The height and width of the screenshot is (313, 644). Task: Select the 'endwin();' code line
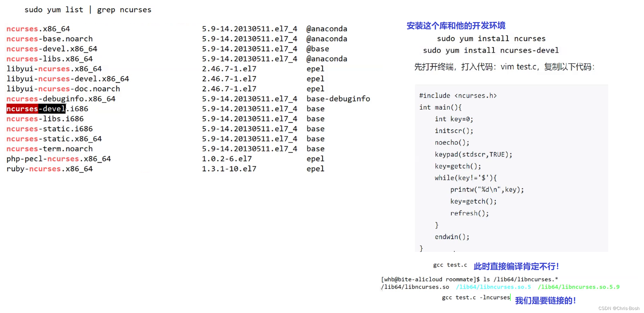[452, 237]
